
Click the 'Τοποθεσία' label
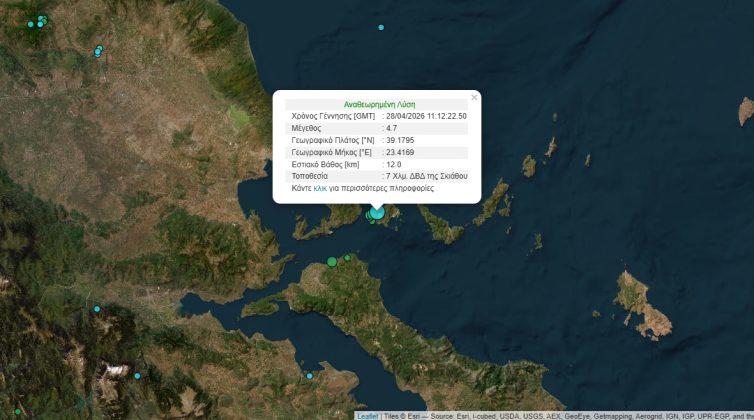click(310, 176)
